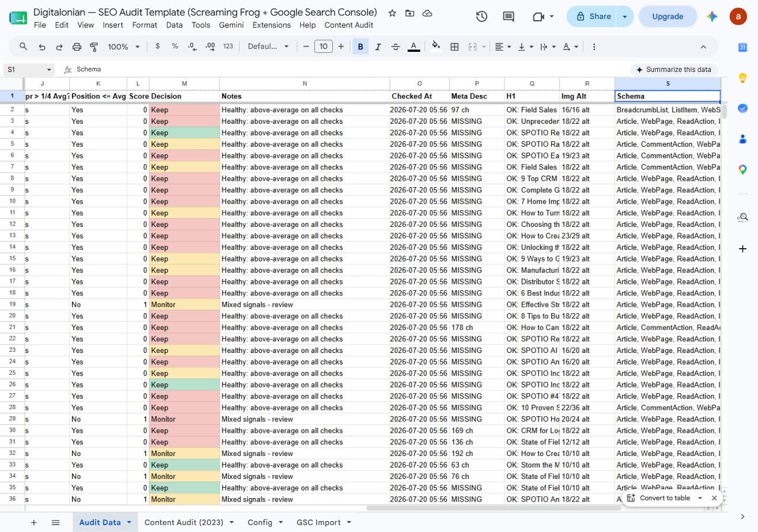Open text wrapping dropdown
The height and width of the screenshot is (532, 758).
[x=548, y=47]
